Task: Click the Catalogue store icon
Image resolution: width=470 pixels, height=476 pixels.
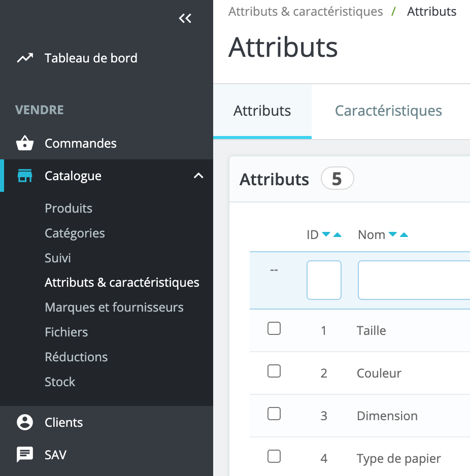Action: click(x=25, y=176)
